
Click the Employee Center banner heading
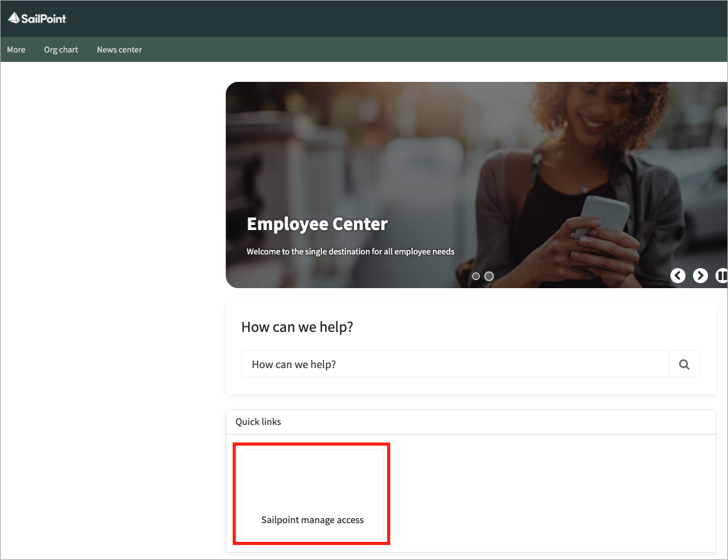coord(317,224)
